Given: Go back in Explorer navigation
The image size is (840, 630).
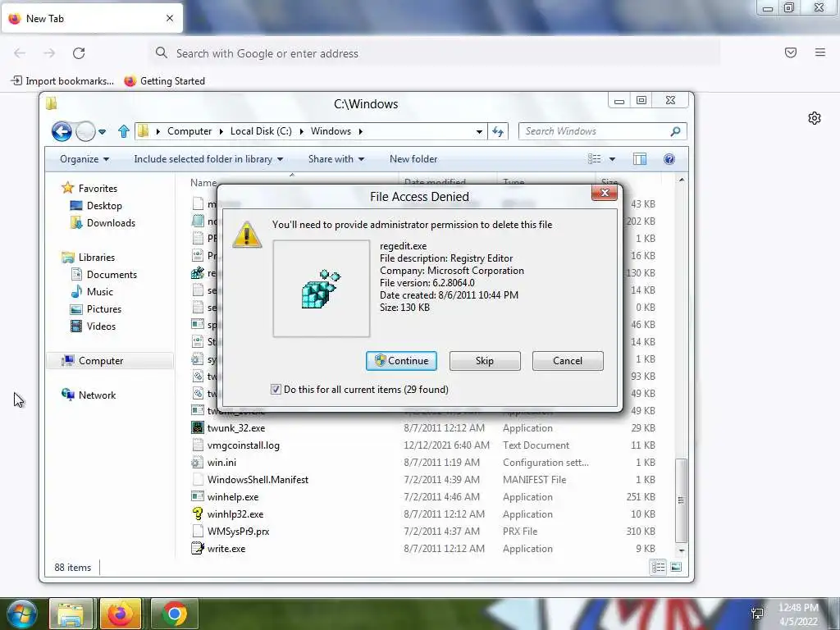Looking at the screenshot, I should [x=62, y=131].
